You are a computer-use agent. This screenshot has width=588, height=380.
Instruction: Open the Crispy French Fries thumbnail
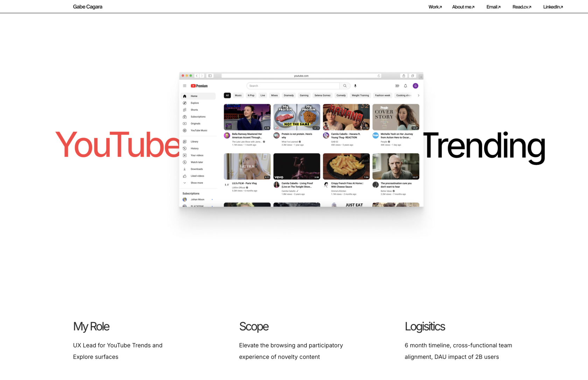346,166
